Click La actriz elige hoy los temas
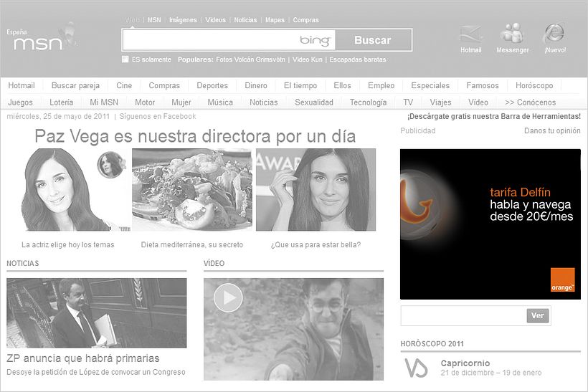Image resolution: width=588 pixels, height=392 pixels. [68, 244]
